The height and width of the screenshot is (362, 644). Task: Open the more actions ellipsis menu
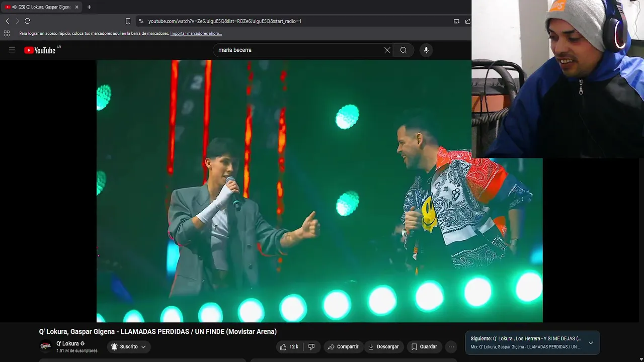451,346
